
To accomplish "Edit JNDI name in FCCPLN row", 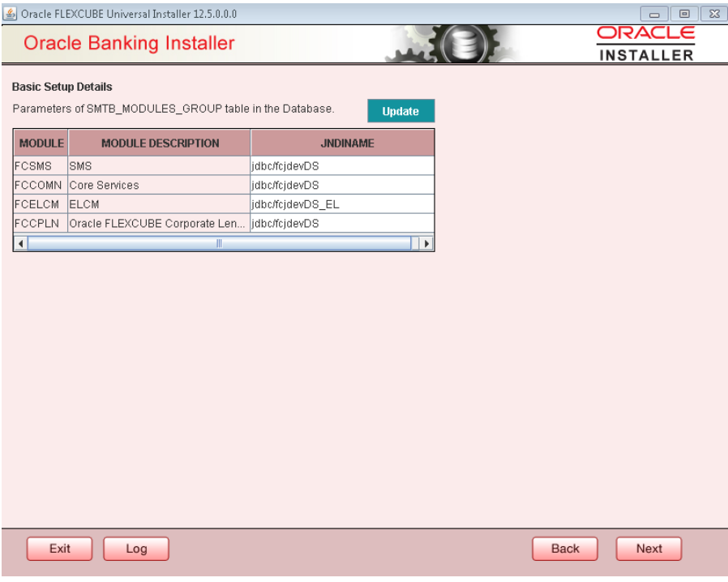I will pos(343,223).
